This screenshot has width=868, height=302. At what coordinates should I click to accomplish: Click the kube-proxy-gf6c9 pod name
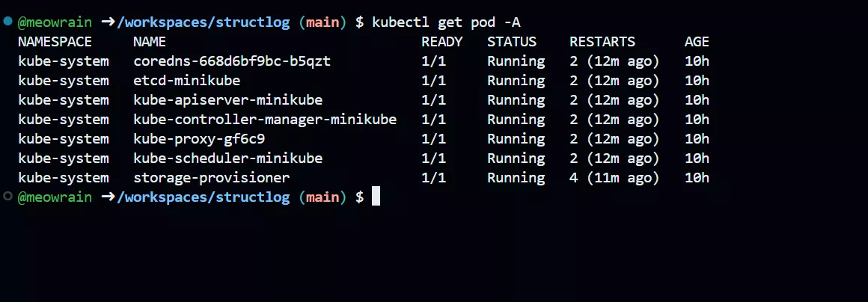pyautogui.click(x=199, y=139)
